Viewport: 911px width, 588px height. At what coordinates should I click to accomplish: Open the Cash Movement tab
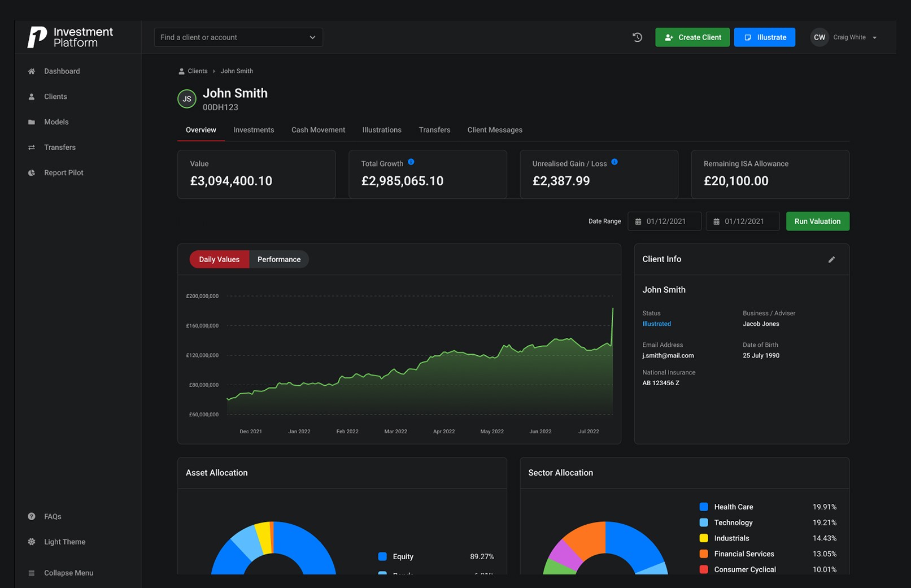pos(318,130)
